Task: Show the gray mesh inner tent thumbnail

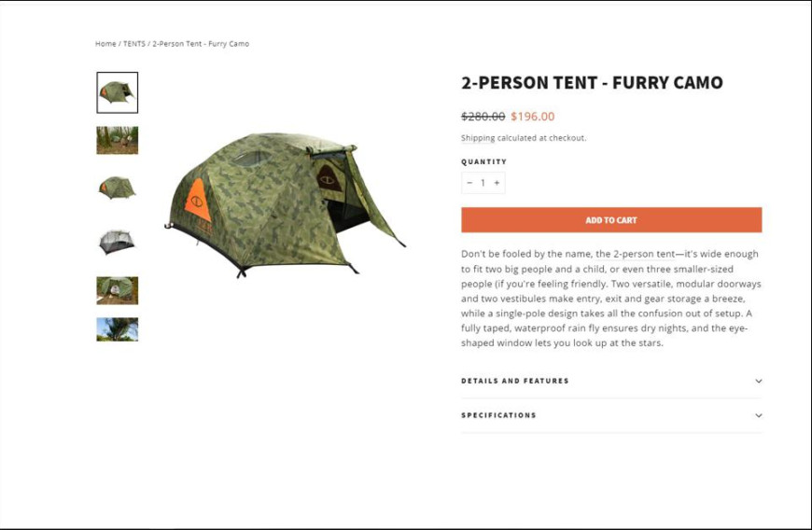Action: 117,243
